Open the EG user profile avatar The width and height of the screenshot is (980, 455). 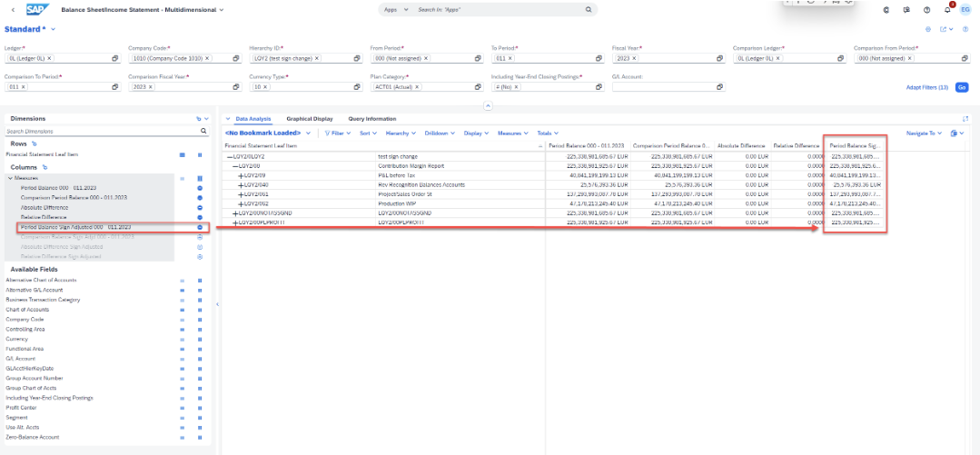coord(965,10)
